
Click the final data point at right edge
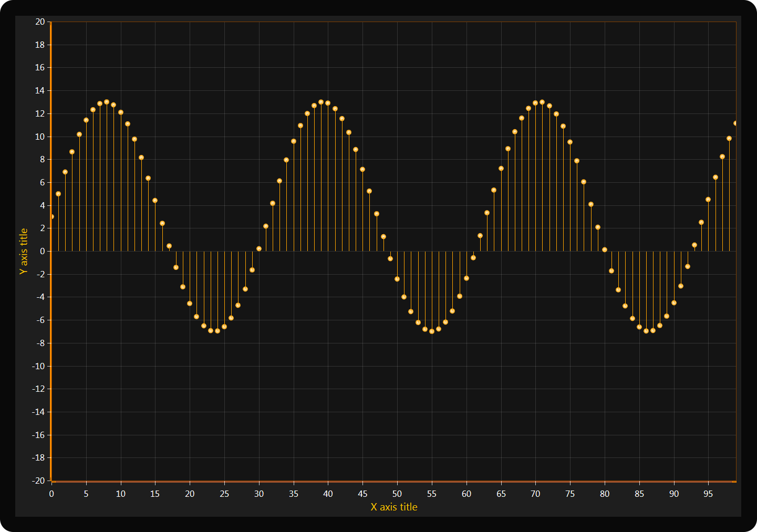click(735, 123)
